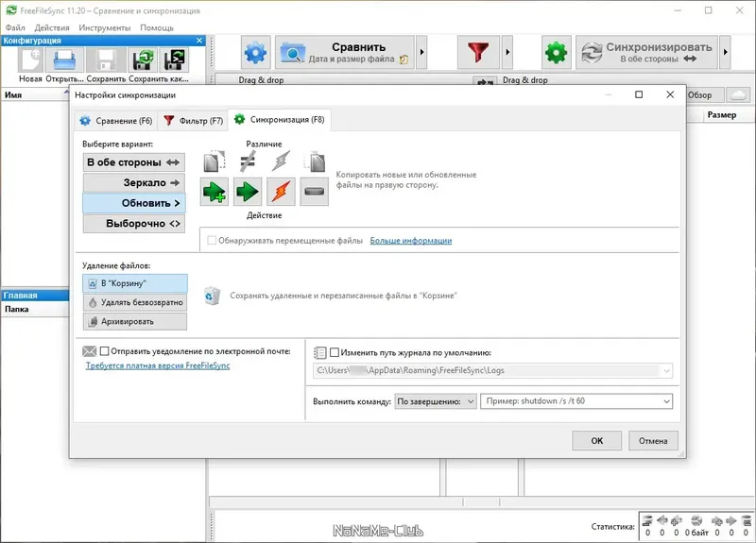Open the Действия menu
This screenshot has width=756, height=543.
tap(52, 27)
